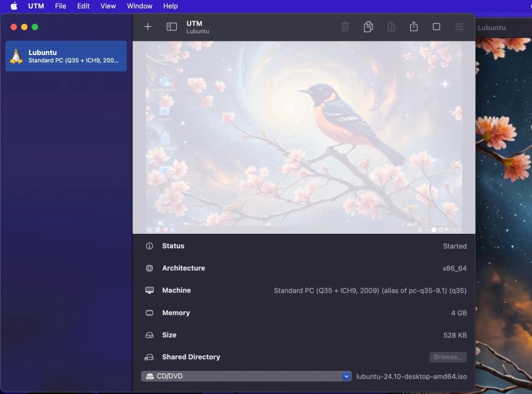
Task: Click the trash icon to delete the VM
Action: (345, 26)
